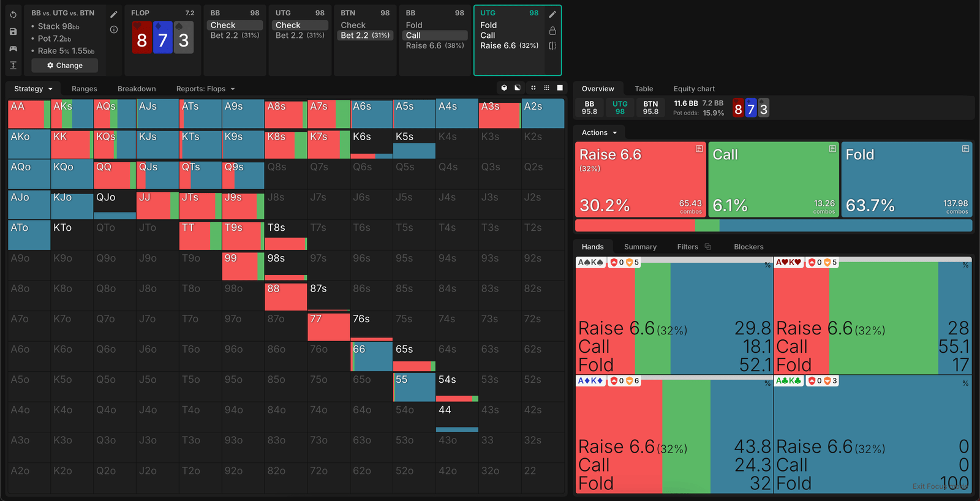Select the KK cell in the hand matrix
This screenshot has height=501, width=980.
tap(72, 144)
